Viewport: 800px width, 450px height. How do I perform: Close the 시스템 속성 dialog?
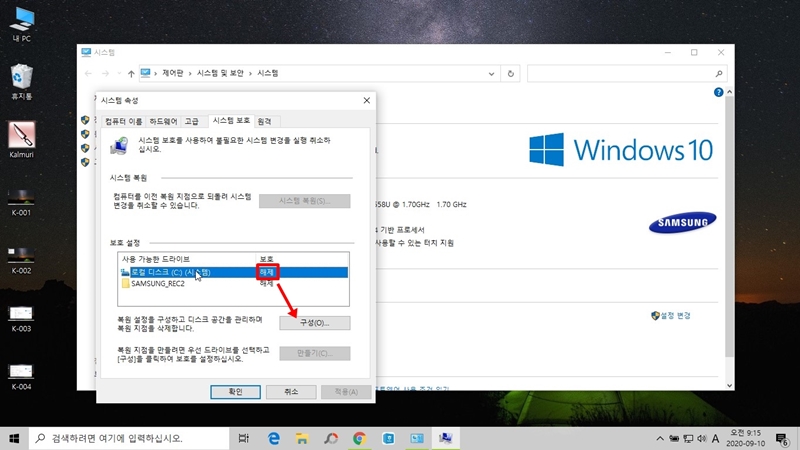[366, 101]
